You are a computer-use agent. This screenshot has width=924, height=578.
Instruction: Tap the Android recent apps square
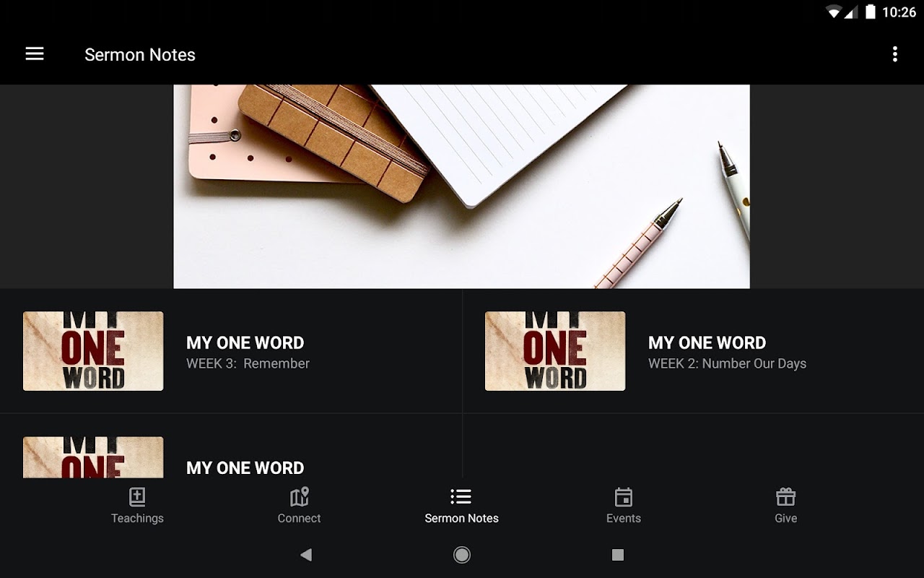[618, 555]
